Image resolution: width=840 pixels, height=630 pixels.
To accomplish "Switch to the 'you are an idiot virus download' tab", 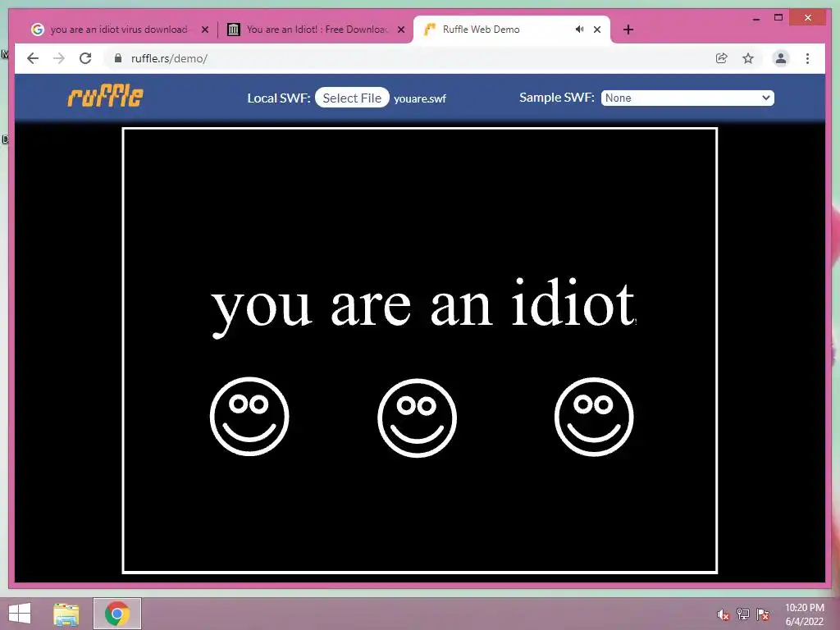I will click(x=119, y=30).
